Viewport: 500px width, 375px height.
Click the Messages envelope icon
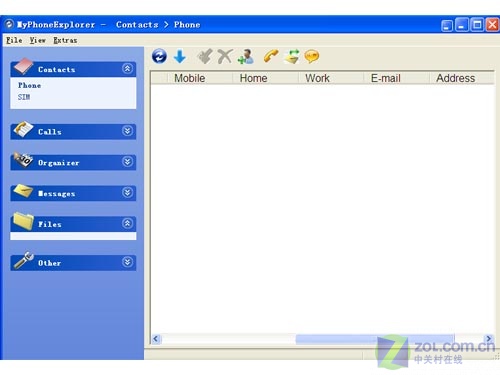pos(23,191)
